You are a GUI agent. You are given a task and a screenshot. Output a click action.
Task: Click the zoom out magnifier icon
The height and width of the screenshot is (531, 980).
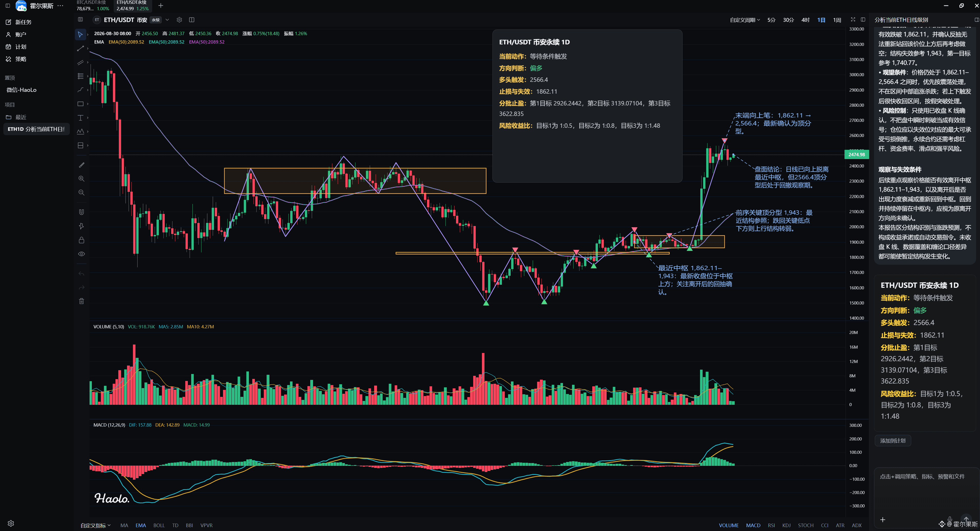tap(81, 192)
